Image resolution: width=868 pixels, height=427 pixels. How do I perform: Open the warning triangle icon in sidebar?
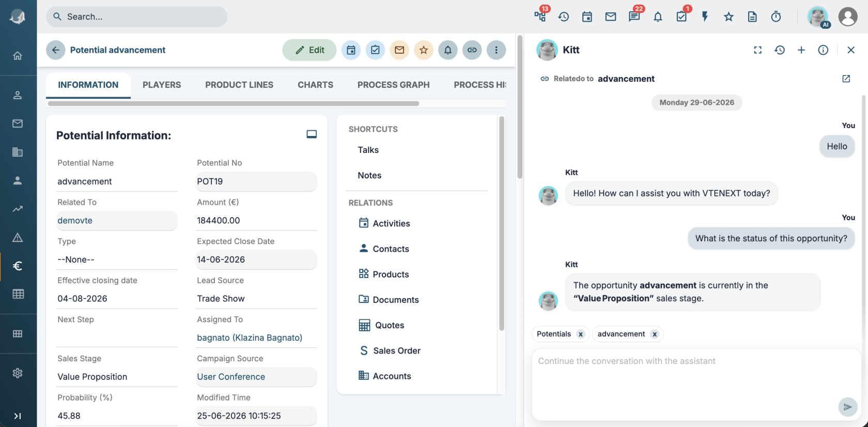18,237
